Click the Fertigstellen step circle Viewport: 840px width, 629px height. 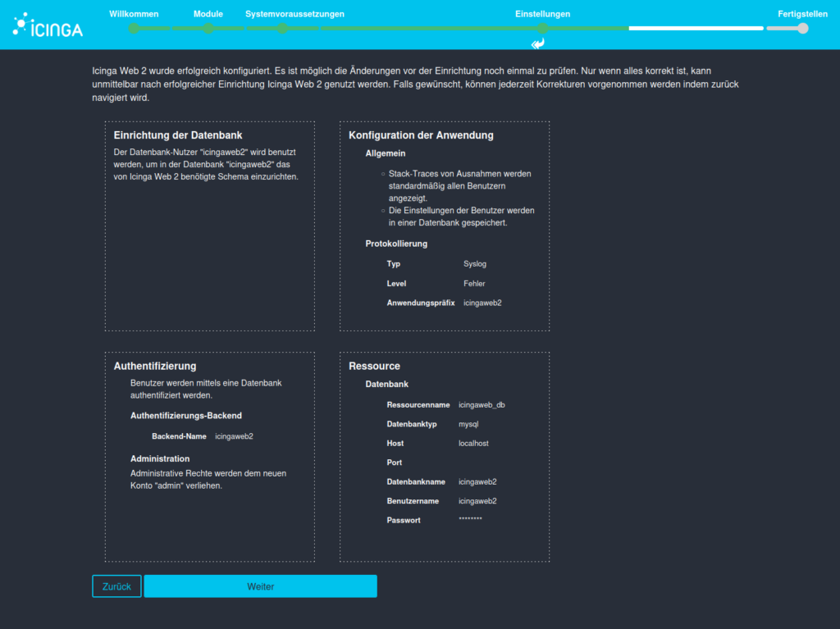tap(802, 29)
